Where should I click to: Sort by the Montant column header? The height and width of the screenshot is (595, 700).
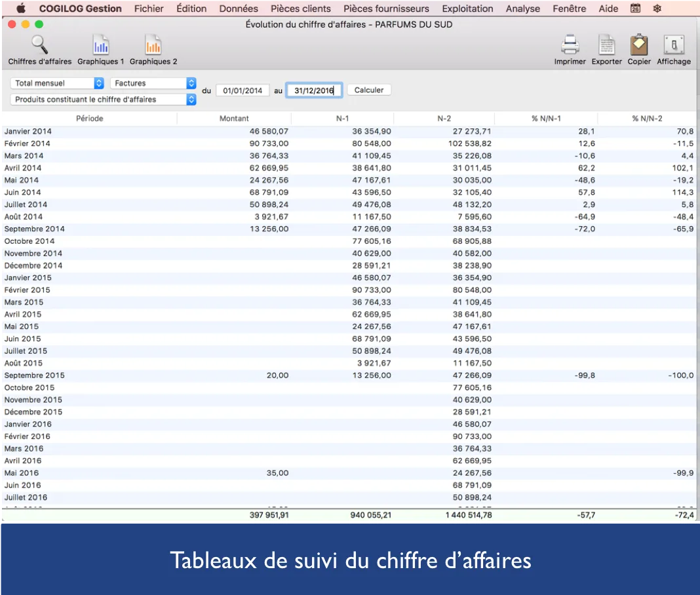tap(234, 119)
